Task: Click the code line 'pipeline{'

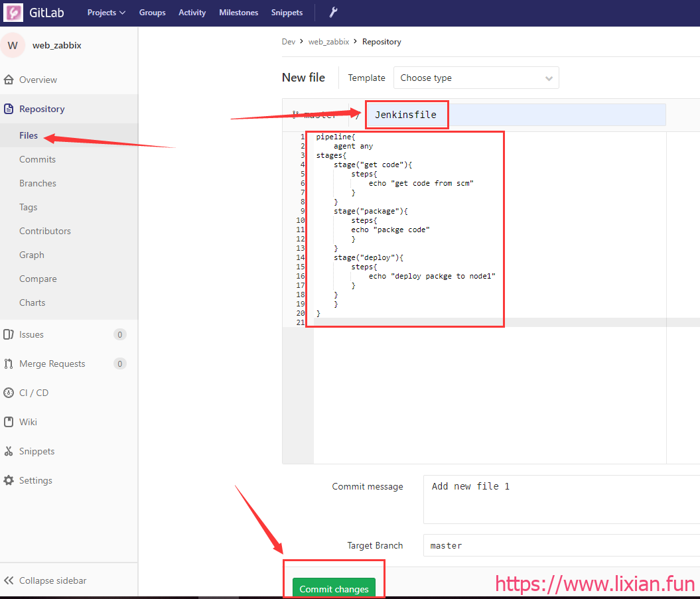Action: coord(335,137)
